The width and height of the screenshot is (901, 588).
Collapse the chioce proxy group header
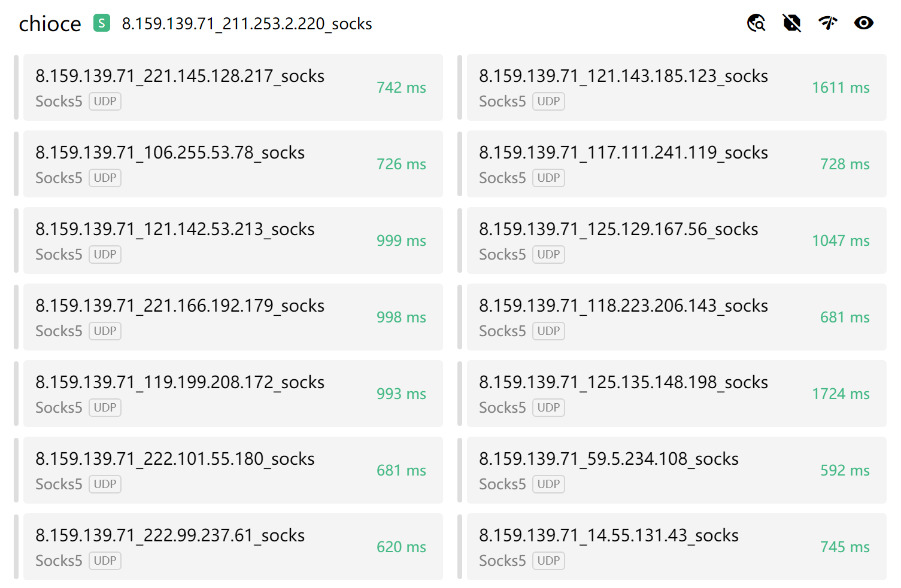click(x=50, y=24)
